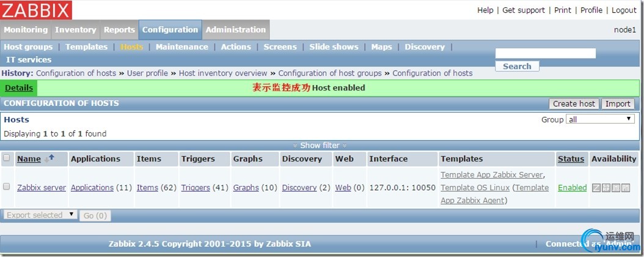
Task: Click the Search button
Action: click(x=517, y=66)
